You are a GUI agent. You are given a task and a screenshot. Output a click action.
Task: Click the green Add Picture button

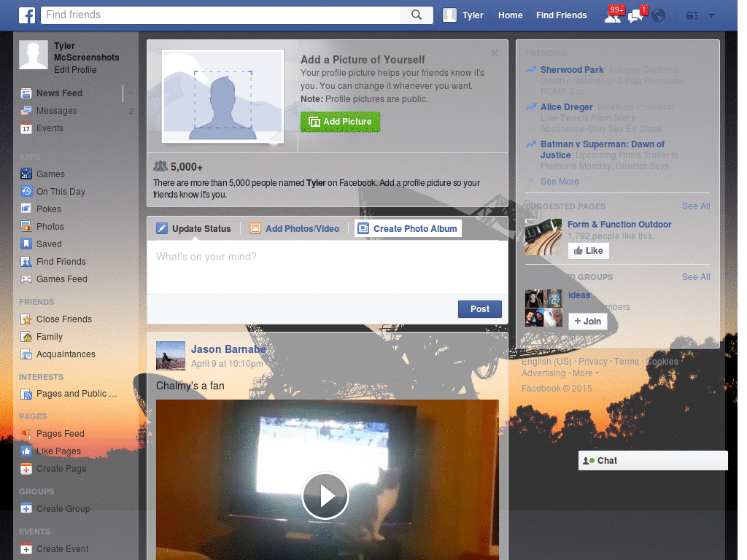340,122
